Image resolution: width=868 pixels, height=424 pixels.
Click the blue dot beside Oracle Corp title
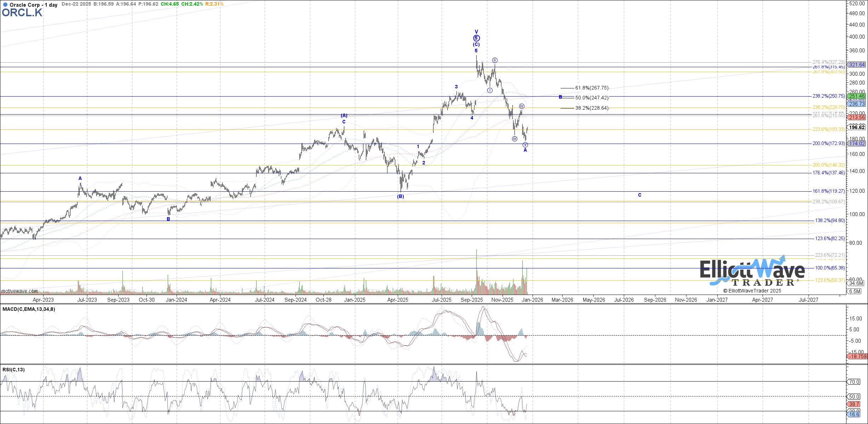[x=5, y=5]
